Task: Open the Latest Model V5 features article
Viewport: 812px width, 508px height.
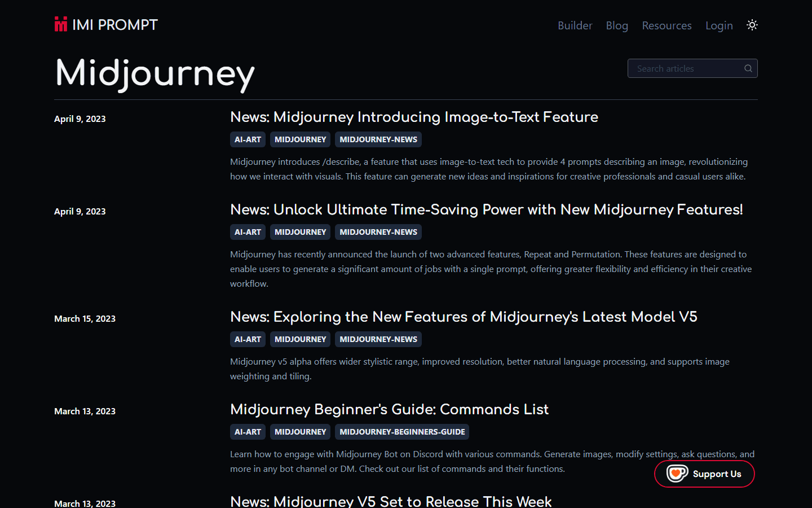Action: tap(464, 317)
